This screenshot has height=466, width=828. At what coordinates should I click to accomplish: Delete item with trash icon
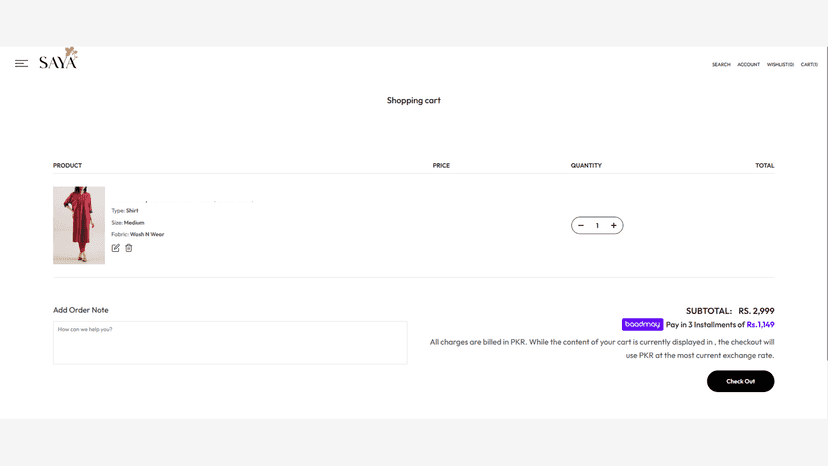[129, 248]
